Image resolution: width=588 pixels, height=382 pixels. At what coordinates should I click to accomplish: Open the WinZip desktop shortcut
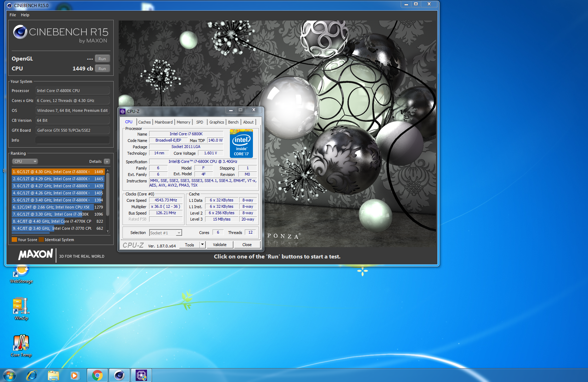pyautogui.click(x=21, y=309)
